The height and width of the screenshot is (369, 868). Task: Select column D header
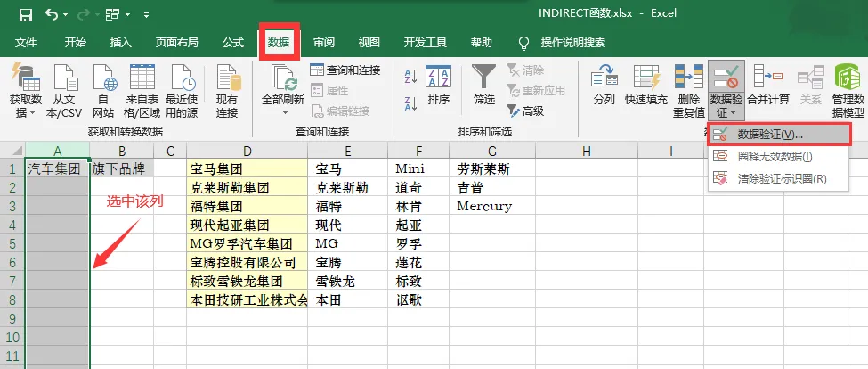click(247, 151)
